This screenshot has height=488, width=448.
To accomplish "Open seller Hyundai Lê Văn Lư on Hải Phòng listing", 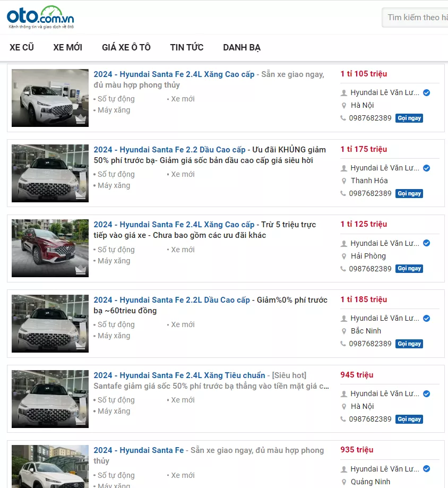I will click(x=385, y=243).
